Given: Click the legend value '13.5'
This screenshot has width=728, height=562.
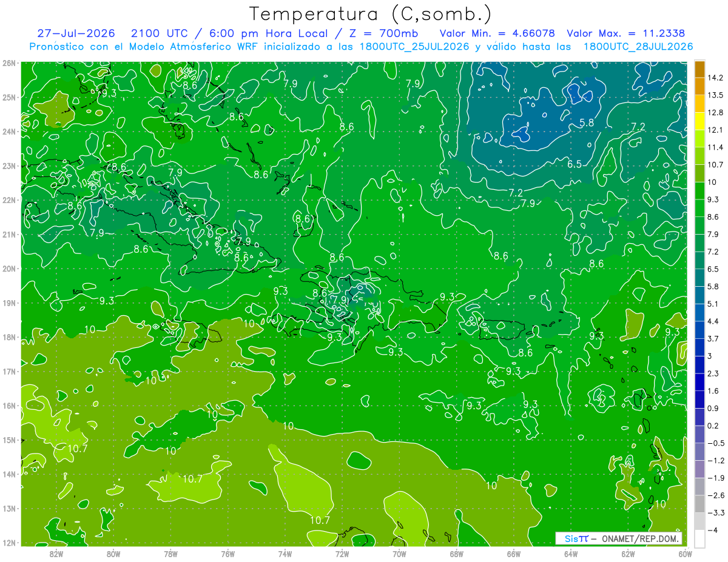Looking at the screenshot, I should click(x=715, y=95).
